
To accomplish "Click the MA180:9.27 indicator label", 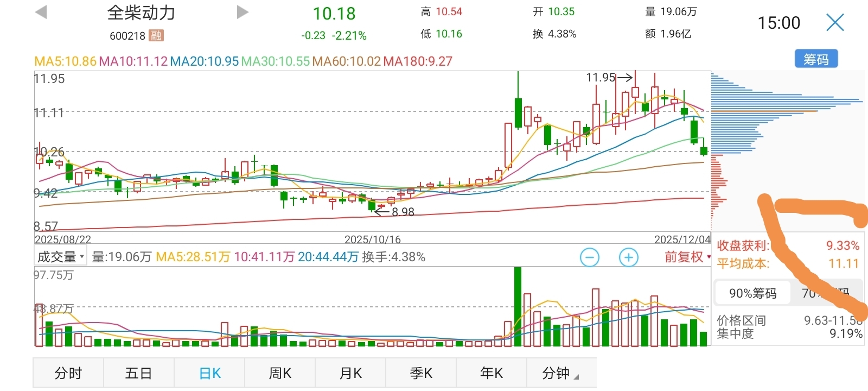I will coord(418,61).
